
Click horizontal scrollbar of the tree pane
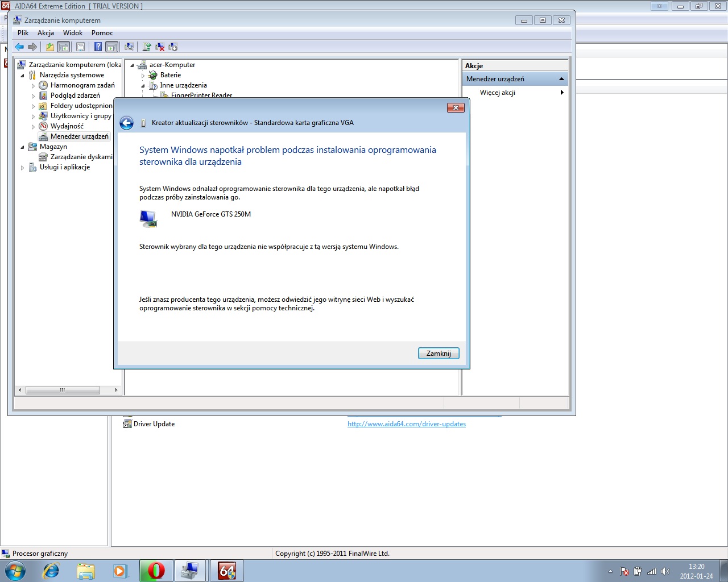click(63, 390)
